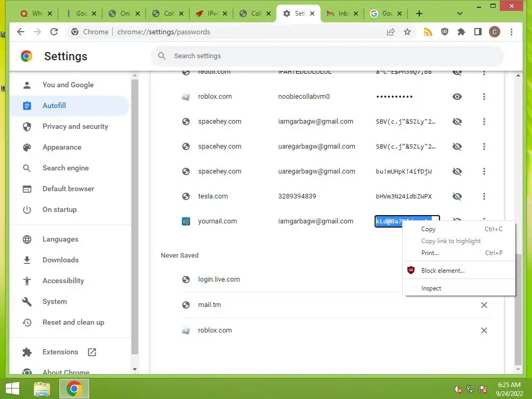Image resolution: width=532 pixels, height=399 pixels.
Task: Click the Chrome taskbar icon
Action: click(74, 389)
